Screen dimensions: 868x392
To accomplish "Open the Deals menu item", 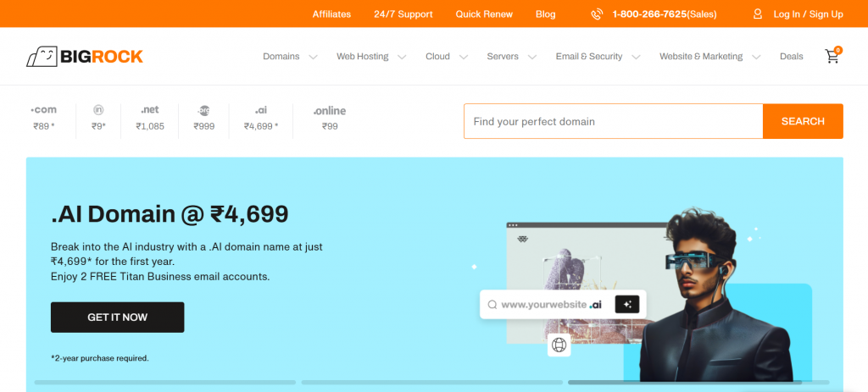I will coord(791,57).
